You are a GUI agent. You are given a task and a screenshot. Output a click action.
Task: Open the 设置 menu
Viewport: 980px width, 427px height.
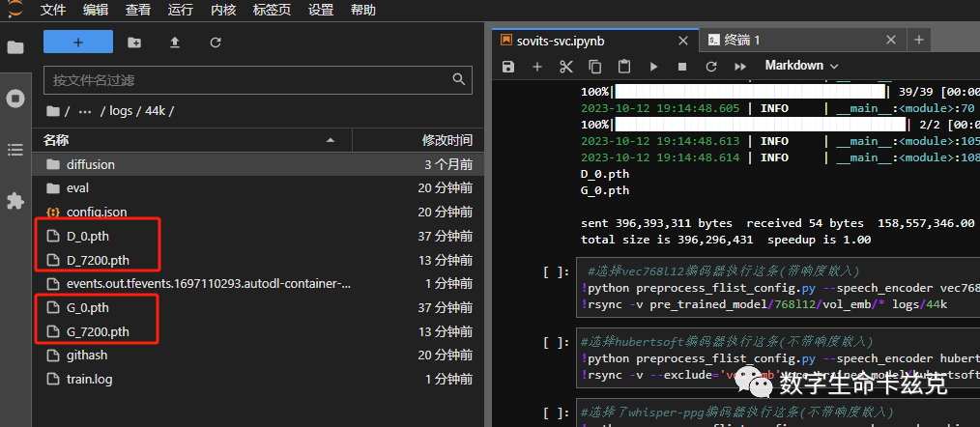pos(321,10)
